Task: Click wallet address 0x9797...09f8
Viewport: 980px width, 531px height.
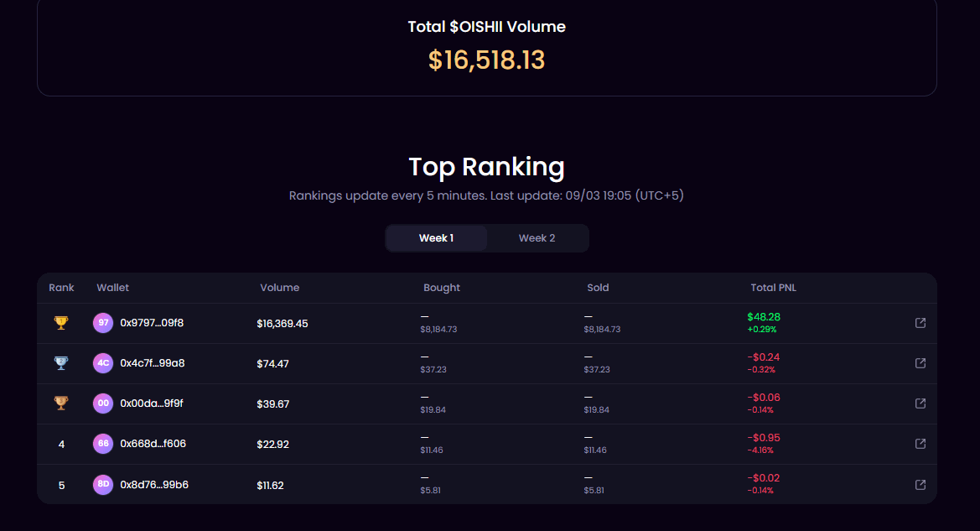Action: pos(152,323)
